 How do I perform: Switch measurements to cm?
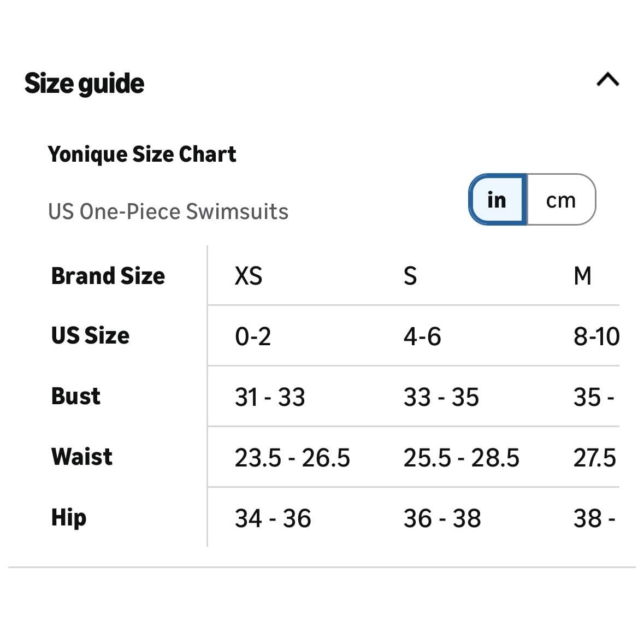(x=561, y=199)
